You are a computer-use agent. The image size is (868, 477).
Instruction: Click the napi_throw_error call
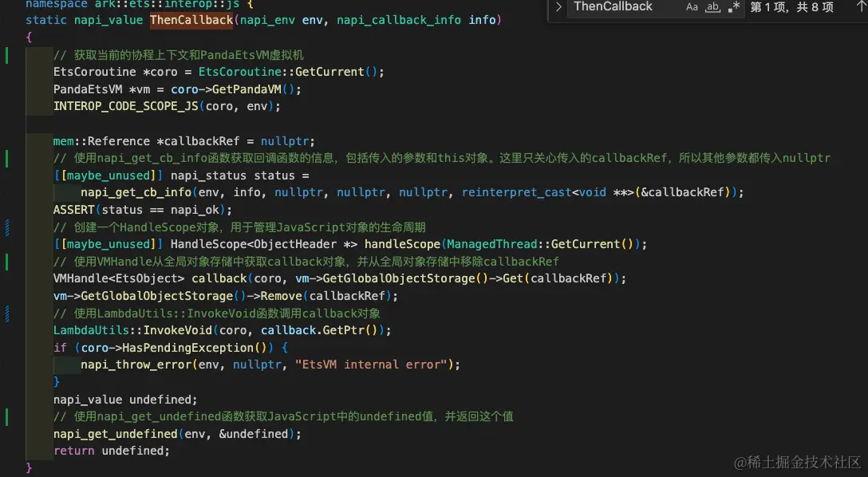(136, 365)
